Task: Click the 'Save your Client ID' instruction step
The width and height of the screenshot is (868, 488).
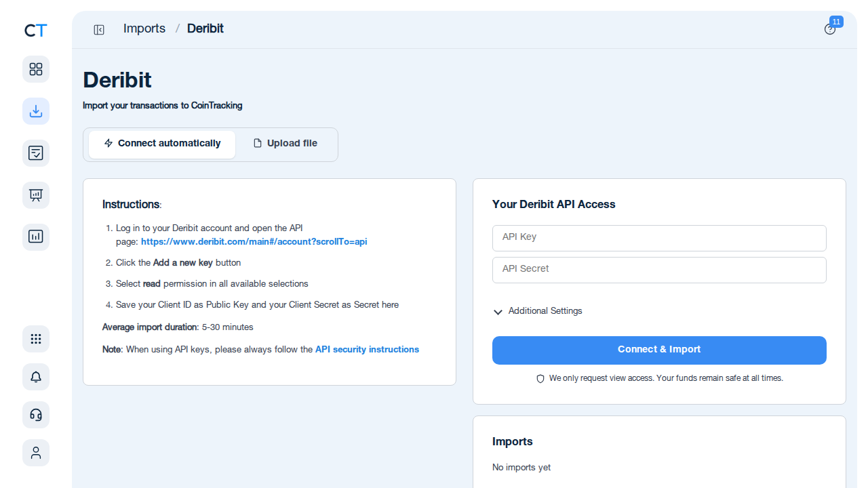Action: (x=258, y=305)
